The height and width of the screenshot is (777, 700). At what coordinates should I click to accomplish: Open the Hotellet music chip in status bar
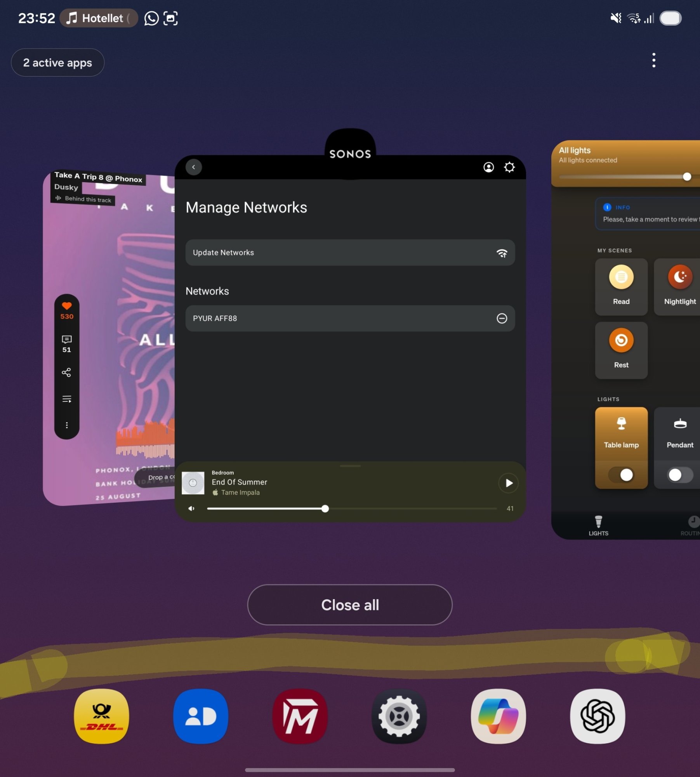point(99,18)
